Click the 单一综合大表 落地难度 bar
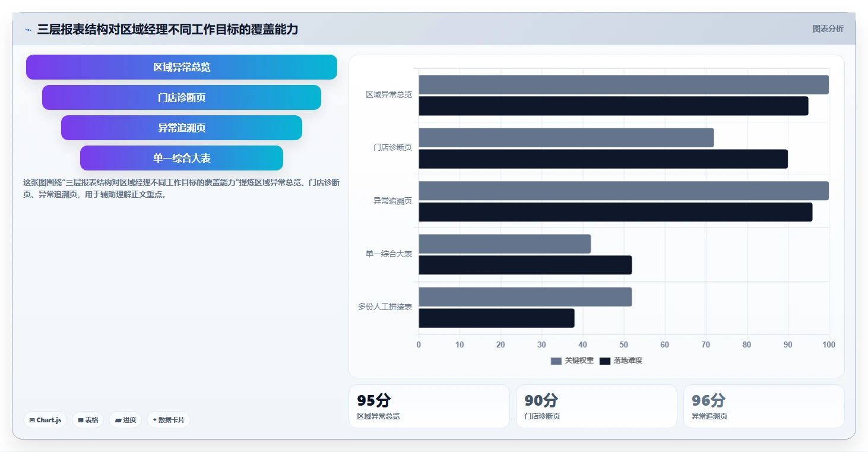 [525, 265]
